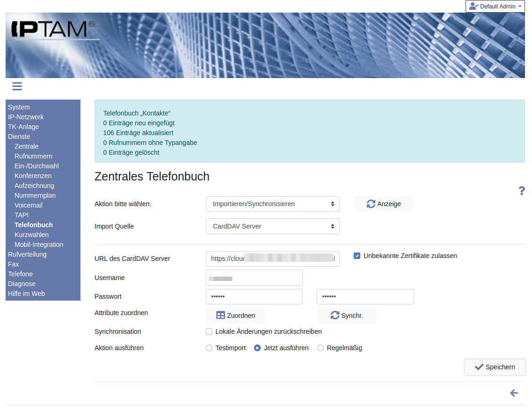The image size is (532, 410).
Task: Enable Lokale Änderungen zurückschreiben
Action: [209, 331]
